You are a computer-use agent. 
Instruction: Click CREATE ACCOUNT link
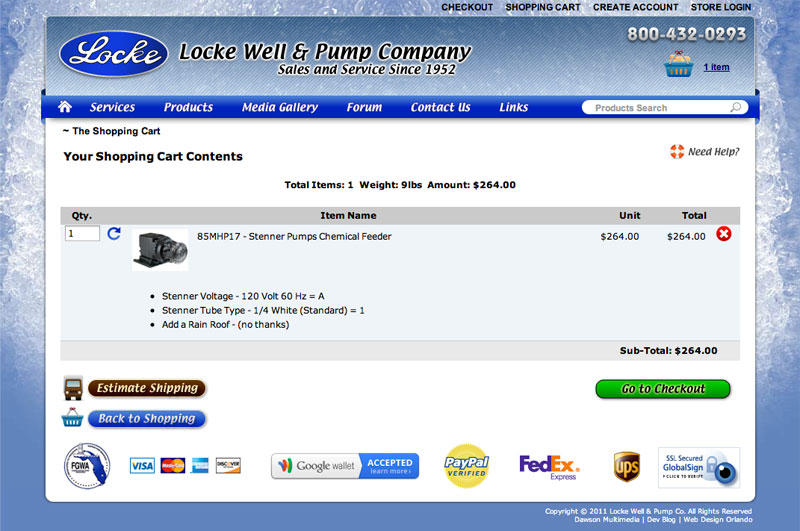635,7
